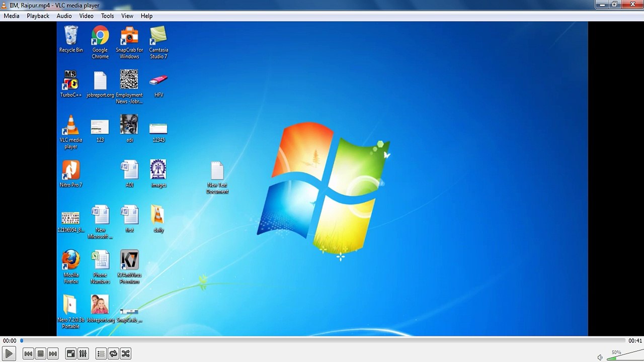
Task: Click Employment News QR code icon
Action: click(129, 87)
